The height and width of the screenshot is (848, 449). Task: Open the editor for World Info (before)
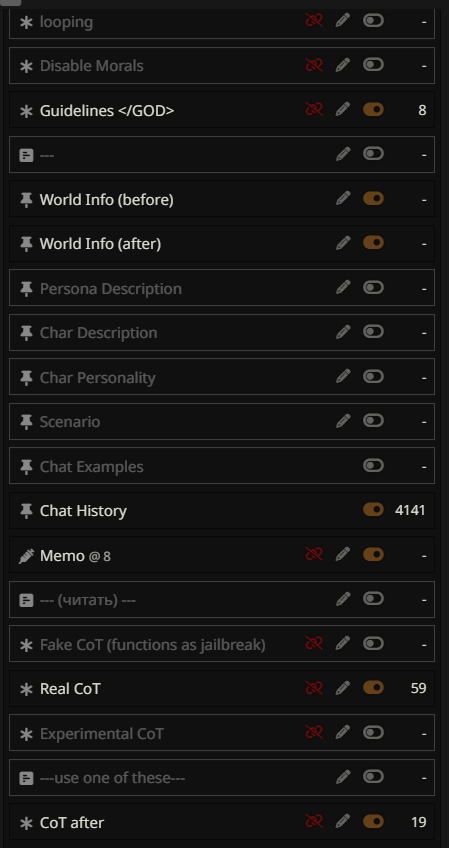click(x=343, y=198)
